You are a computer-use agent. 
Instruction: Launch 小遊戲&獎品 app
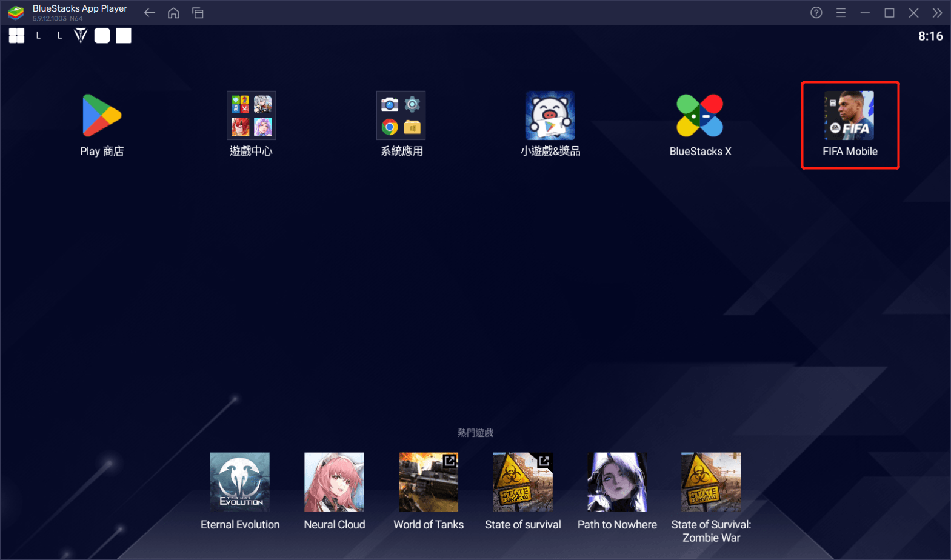pos(550,116)
